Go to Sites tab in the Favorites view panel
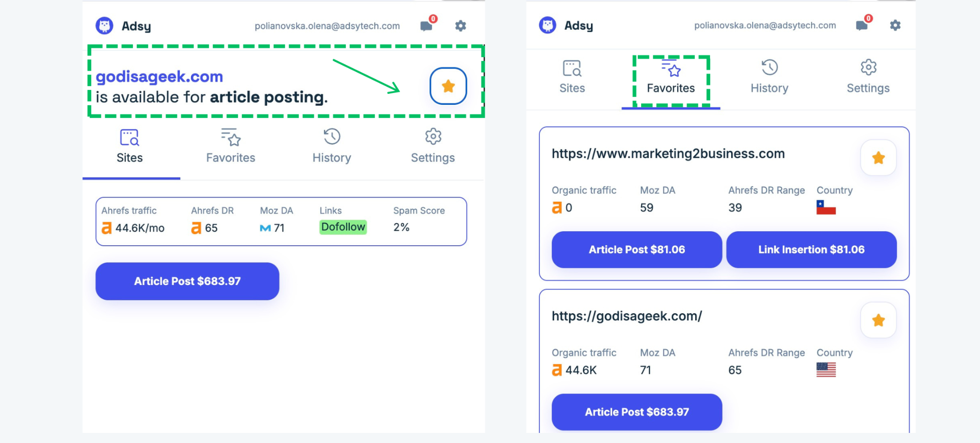The image size is (980, 443). point(572,77)
